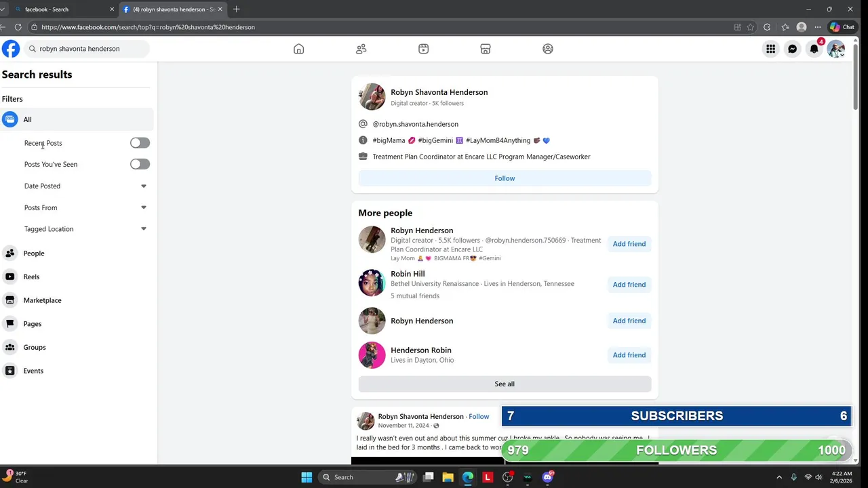
Task: Open Edge settings and more menu
Action: tap(818, 27)
